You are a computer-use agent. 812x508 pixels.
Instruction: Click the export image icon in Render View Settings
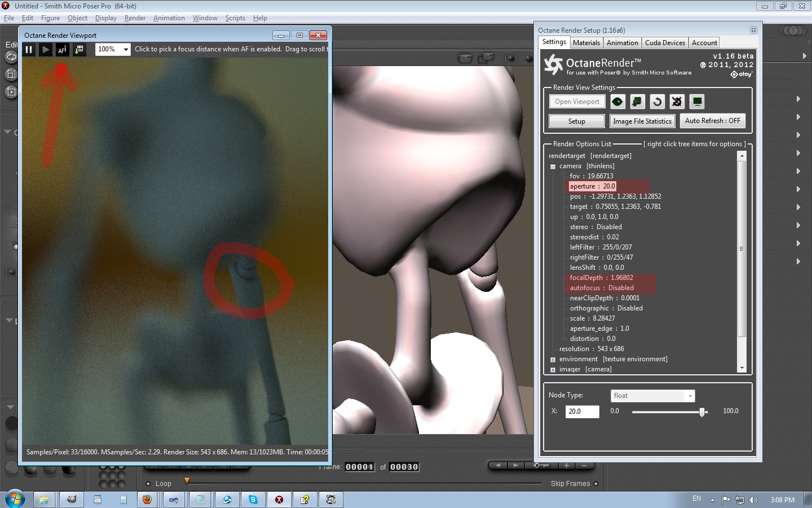coord(637,102)
